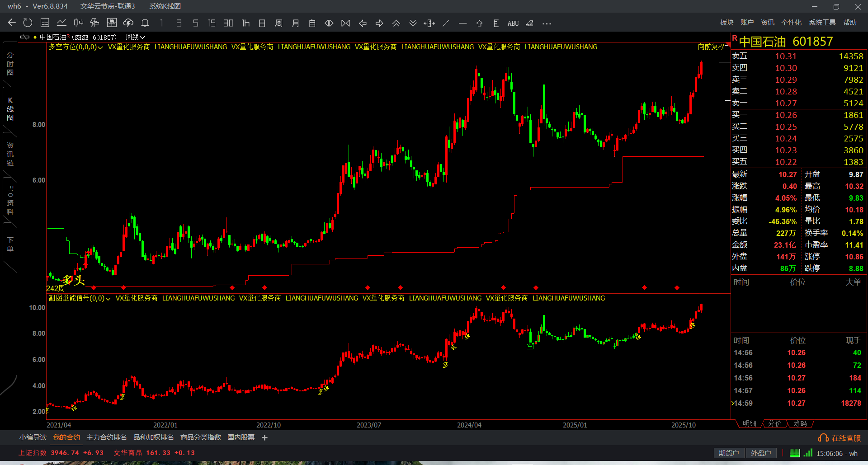This screenshot has width=868, height=465.
Task: Open the 系统工具 menu
Action: pyautogui.click(x=822, y=23)
